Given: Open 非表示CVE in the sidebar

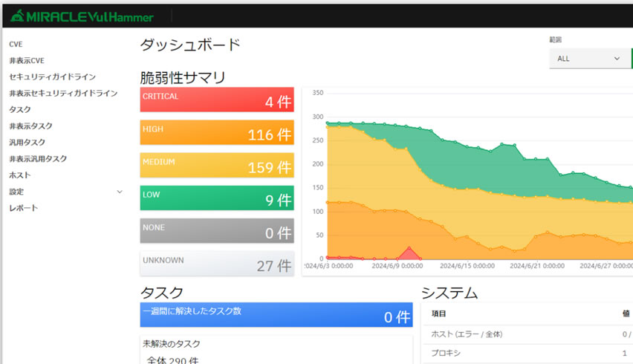Looking at the screenshot, I should click(27, 61).
